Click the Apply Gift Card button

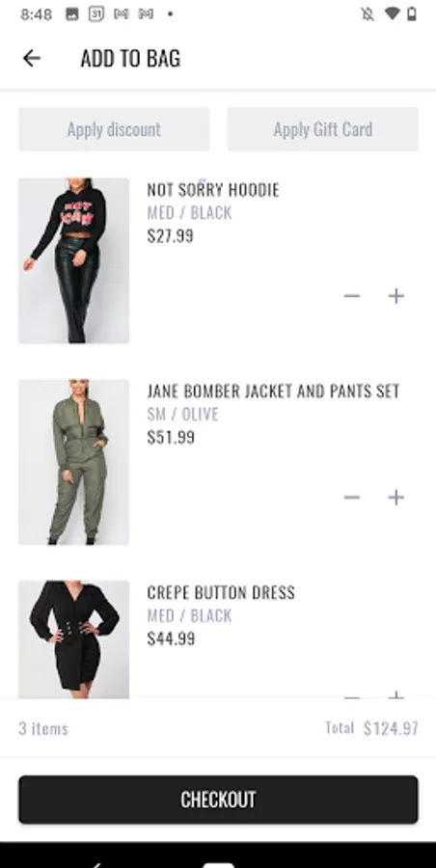coord(323,129)
